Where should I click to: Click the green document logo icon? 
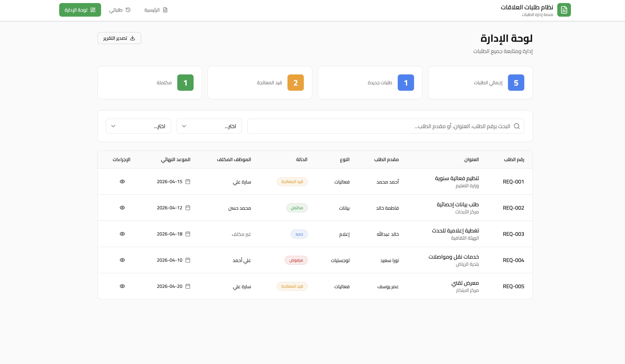tap(564, 10)
